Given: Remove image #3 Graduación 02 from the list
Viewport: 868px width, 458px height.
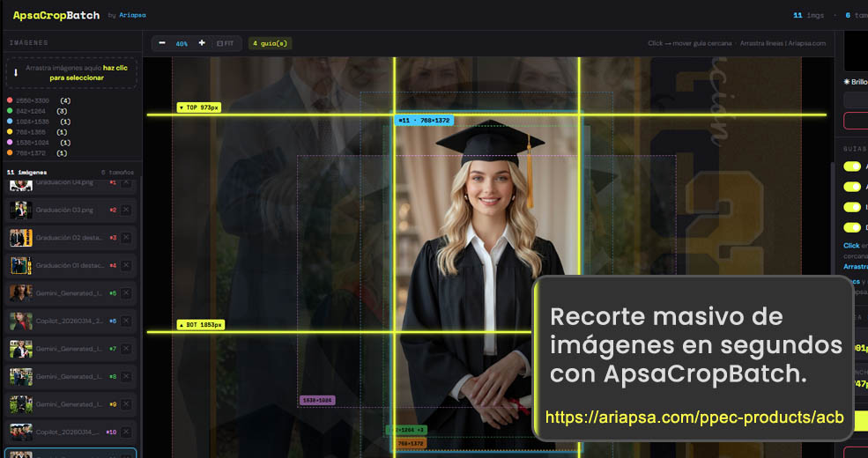Looking at the screenshot, I should click(x=126, y=238).
